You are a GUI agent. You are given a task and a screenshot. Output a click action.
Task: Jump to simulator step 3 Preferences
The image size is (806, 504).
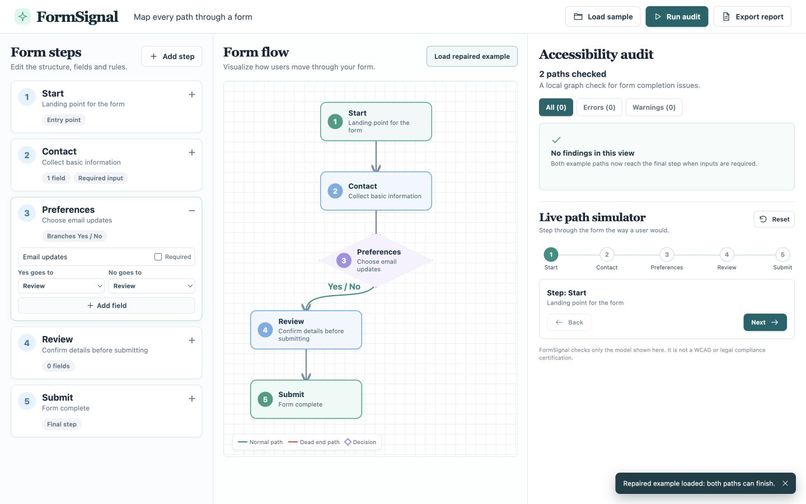point(667,255)
